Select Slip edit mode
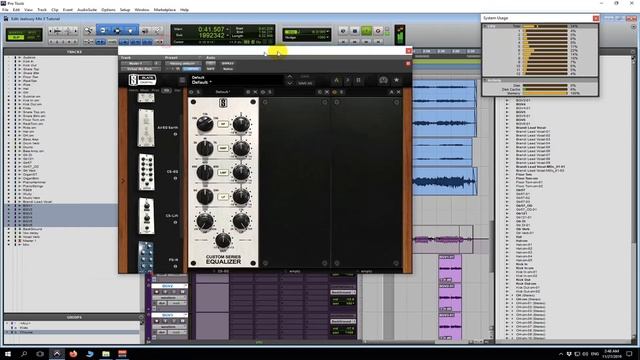This screenshot has width=640, height=360. (x=16, y=38)
